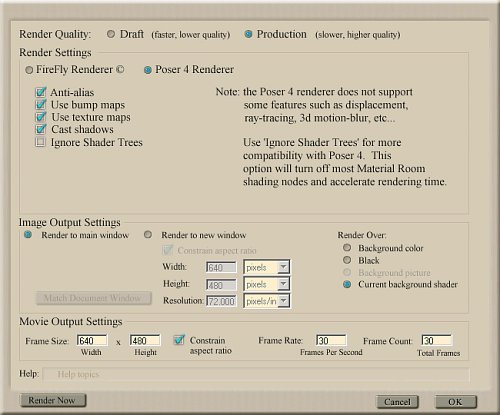Select Render to new window
500x415 pixels.
click(x=148, y=235)
